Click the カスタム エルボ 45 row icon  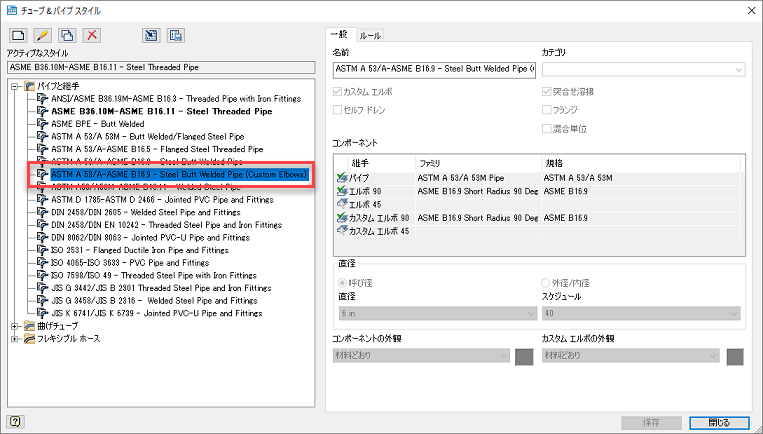[x=342, y=231]
